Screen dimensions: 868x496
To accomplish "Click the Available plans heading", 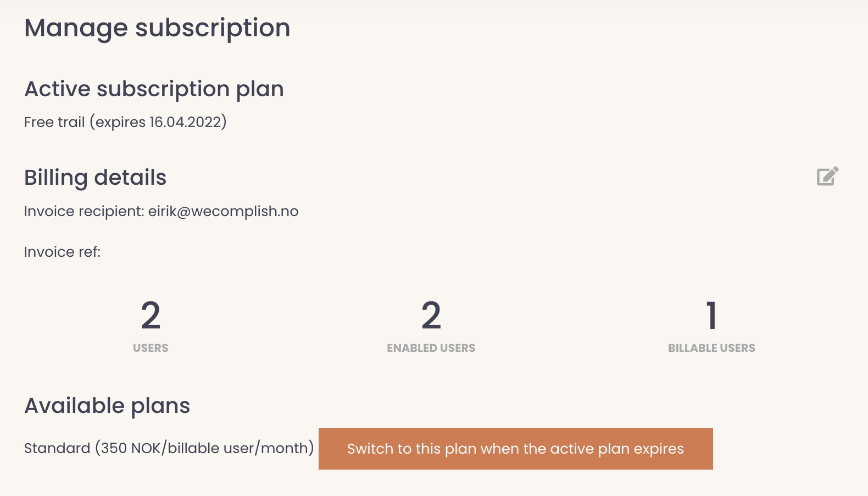I will [x=107, y=406].
